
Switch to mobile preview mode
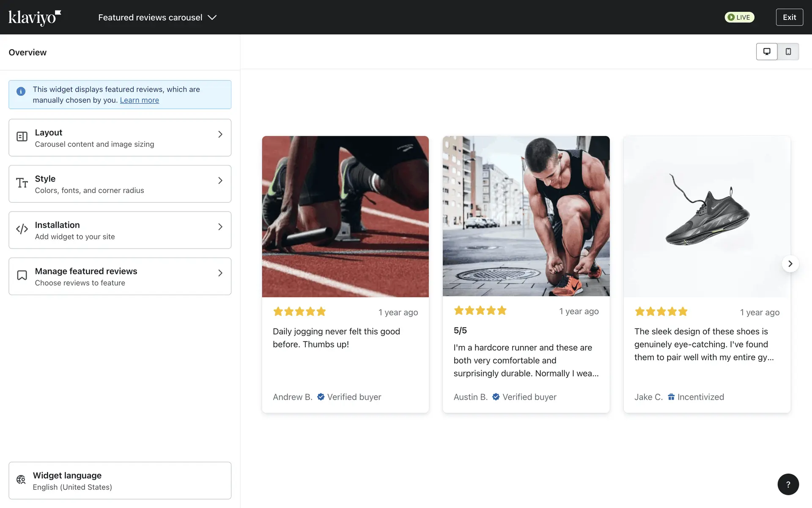[x=788, y=52]
